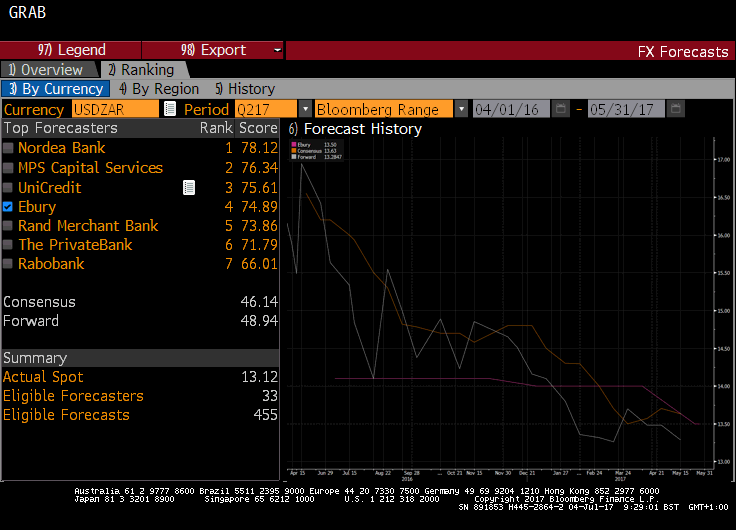736x530 pixels.
Task: Click the Actual Spot value 13.12
Action: (x=260, y=377)
